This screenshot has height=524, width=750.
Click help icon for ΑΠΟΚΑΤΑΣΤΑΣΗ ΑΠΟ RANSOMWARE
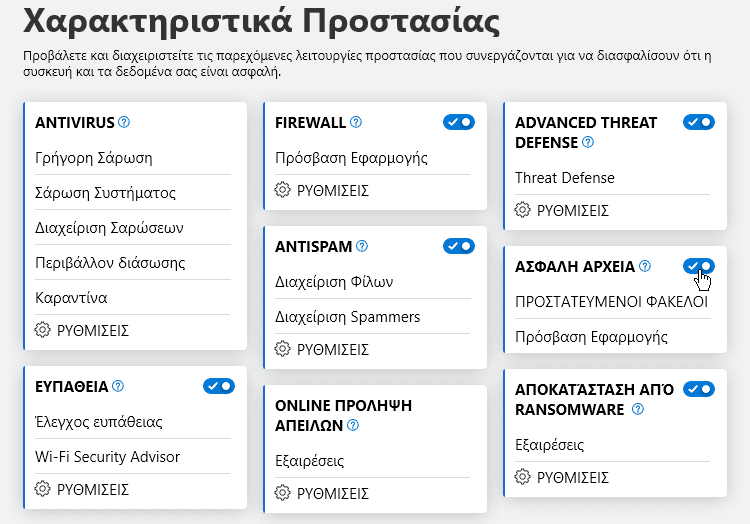pyautogui.click(x=638, y=409)
